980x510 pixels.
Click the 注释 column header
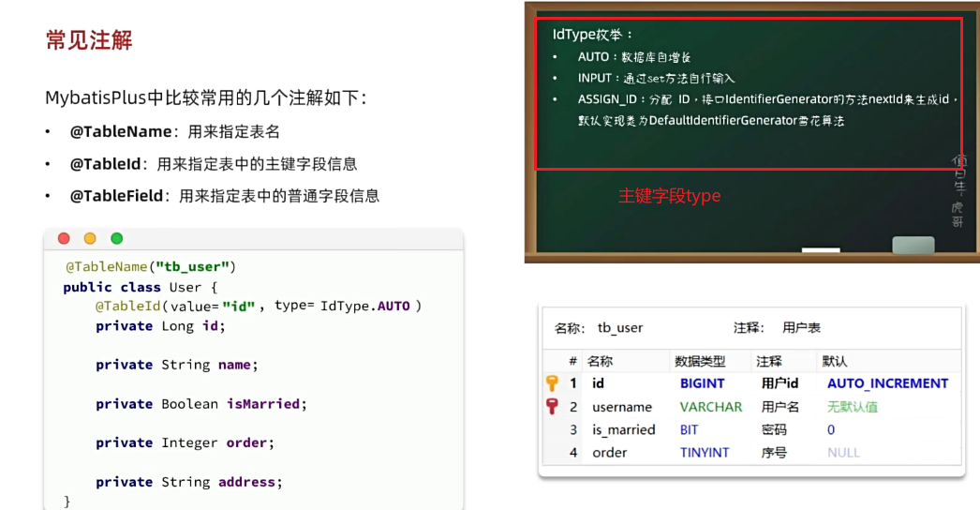coord(769,361)
